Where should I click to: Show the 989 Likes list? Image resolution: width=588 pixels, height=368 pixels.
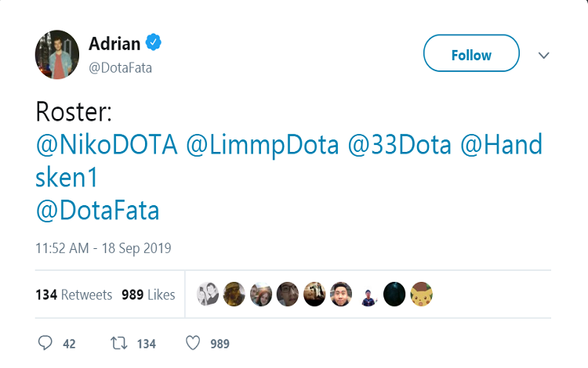[148, 295]
